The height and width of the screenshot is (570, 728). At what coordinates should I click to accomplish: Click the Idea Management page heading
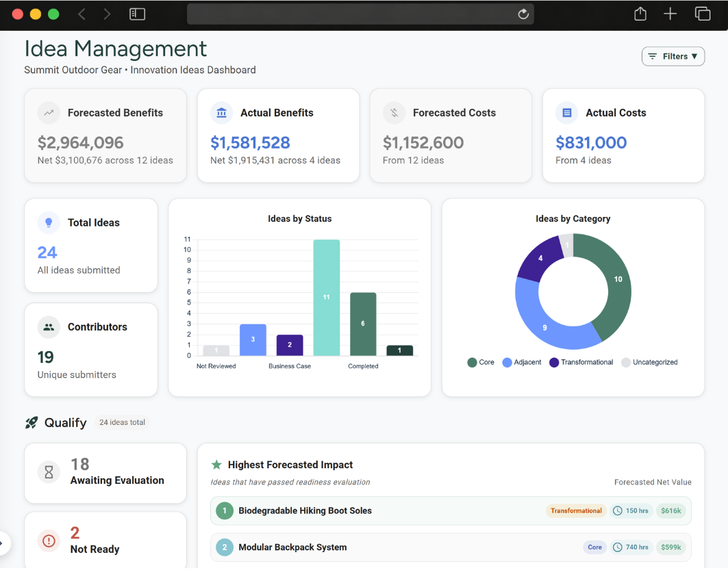(115, 49)
